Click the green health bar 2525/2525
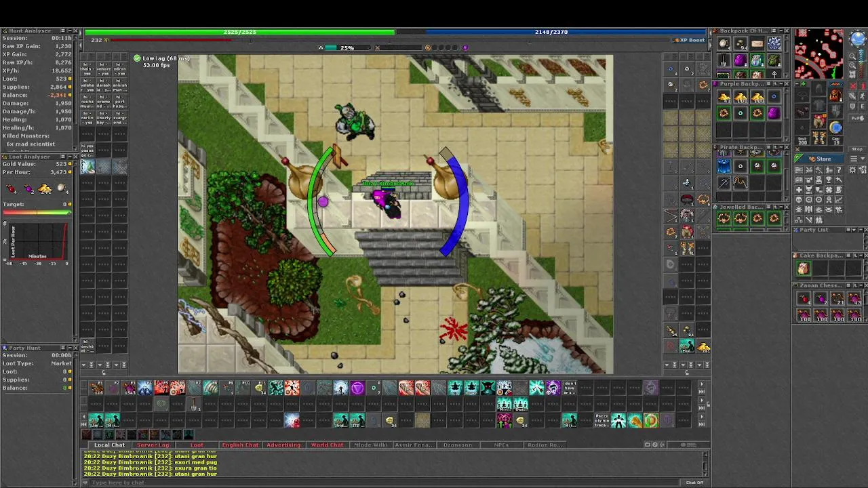The height and width of the screenshot is (488, 868). (x=239, y=32)
